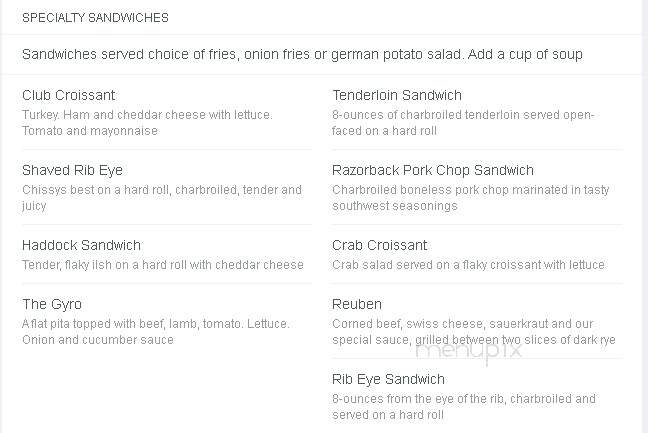The height and width of the screenshot is (433, 648).
Task: Open the Shaved Rib Eye item
Action: coord(72,170)
